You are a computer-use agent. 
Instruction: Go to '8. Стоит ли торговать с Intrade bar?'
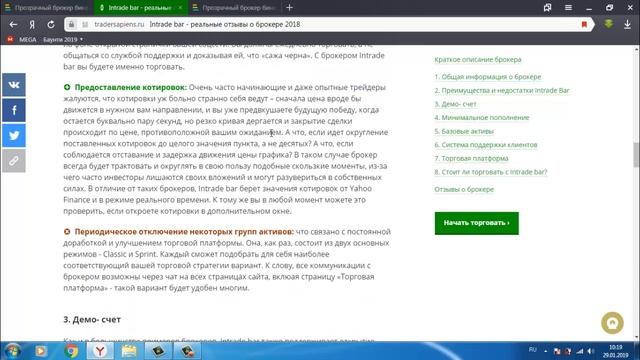point(491,172)
